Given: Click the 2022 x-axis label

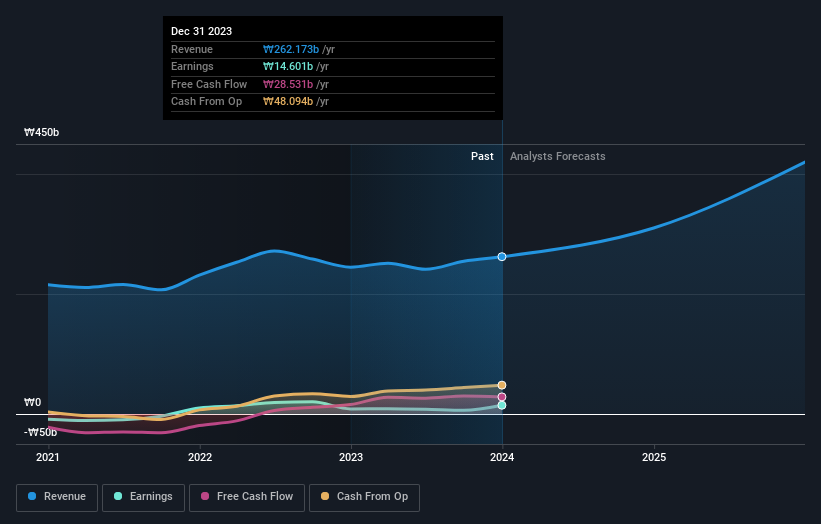Looking at the screenshot, I should [200, 458].
